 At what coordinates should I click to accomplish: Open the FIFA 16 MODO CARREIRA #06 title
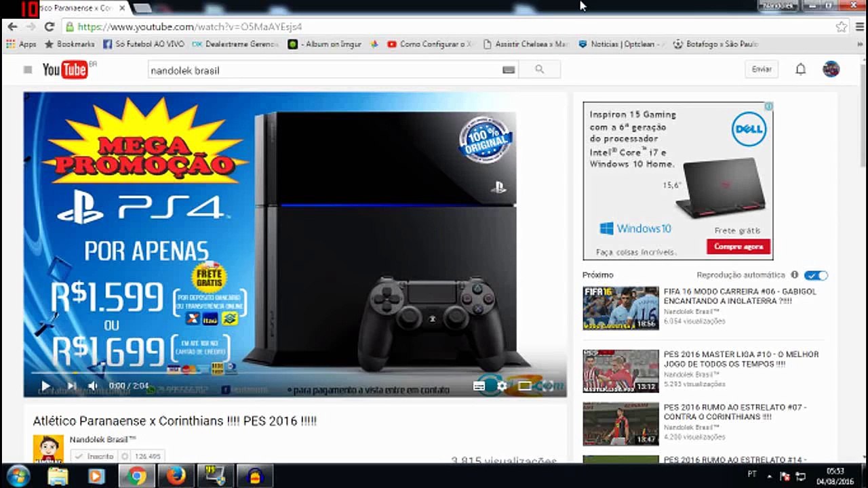(740, 296)
